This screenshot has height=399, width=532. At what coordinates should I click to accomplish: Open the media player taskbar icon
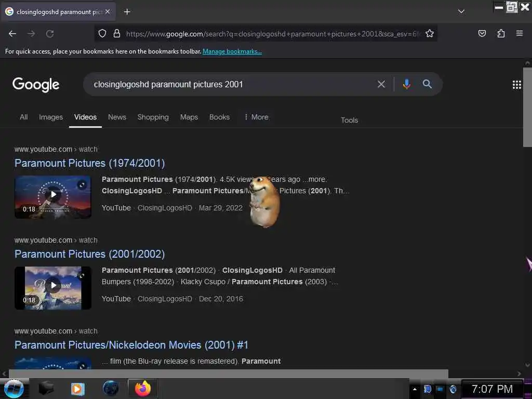pyautogui.click(x=78, y=389)
